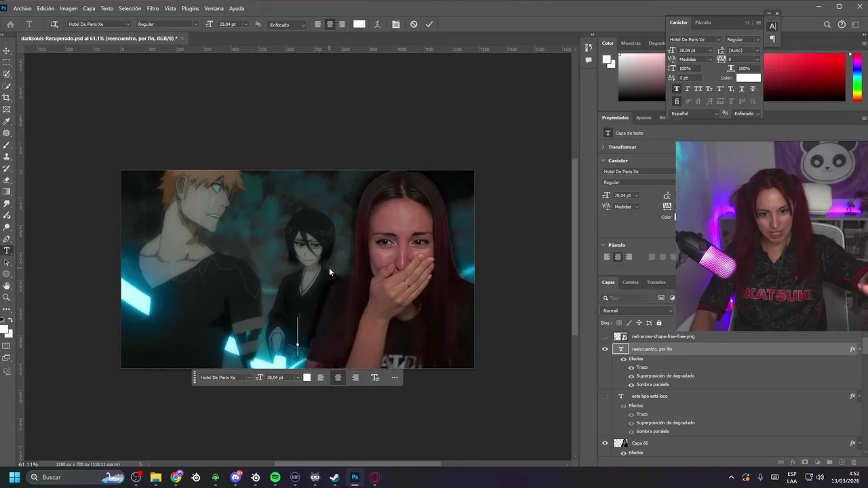Open anti-aliasing Enfocado dropdown in options bar
868x488 pixels.
288,25
